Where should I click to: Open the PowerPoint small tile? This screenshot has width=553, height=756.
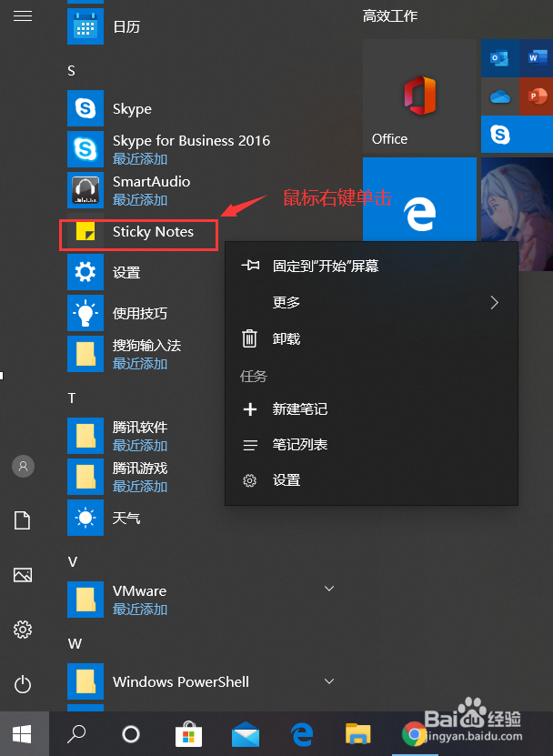click(x=536, y=96)
